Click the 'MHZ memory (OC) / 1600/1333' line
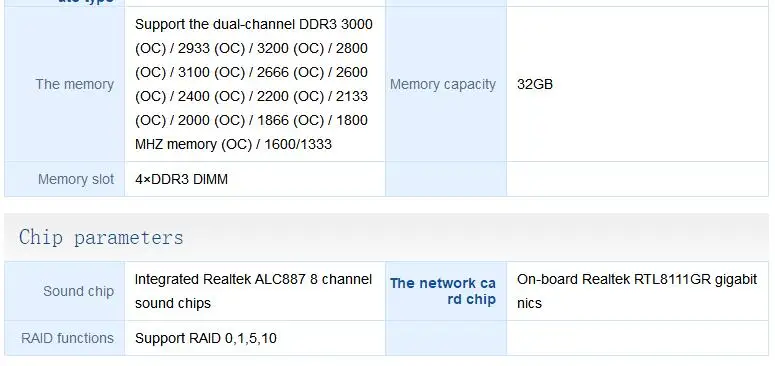Image resolution: width=775 pixels, height=366 pixels. tap(233, 144)
